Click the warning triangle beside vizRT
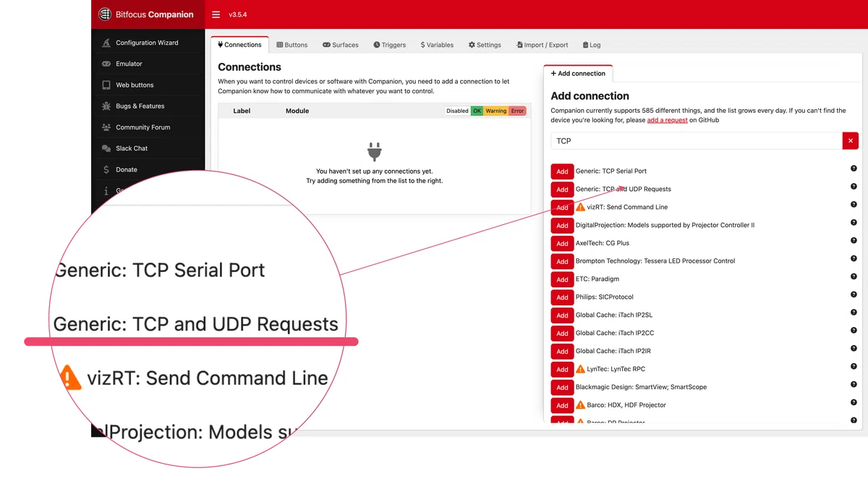868x492 pixels. click(580, 207)
